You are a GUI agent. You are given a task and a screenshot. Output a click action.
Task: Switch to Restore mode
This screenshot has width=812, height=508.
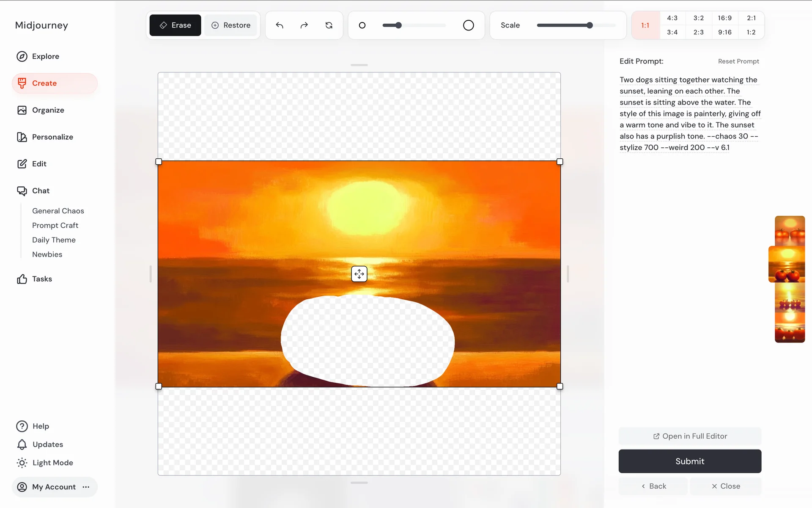pos(231,25)
